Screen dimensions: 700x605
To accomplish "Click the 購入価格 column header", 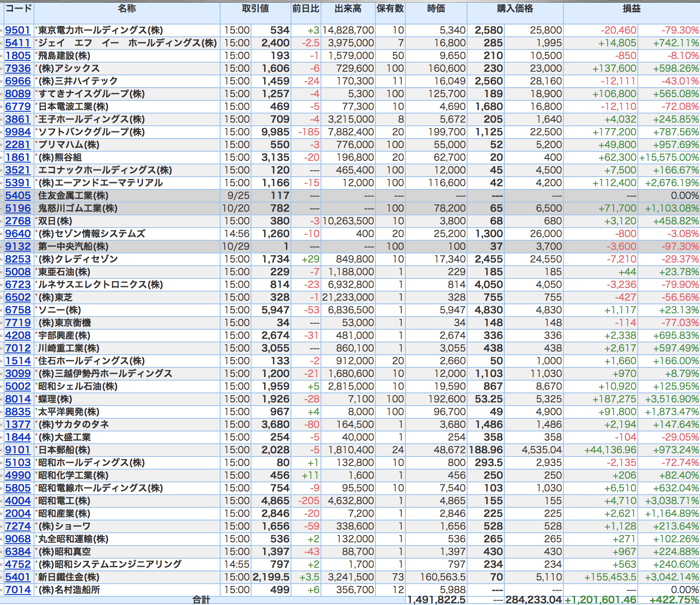I will click(515, 9).
